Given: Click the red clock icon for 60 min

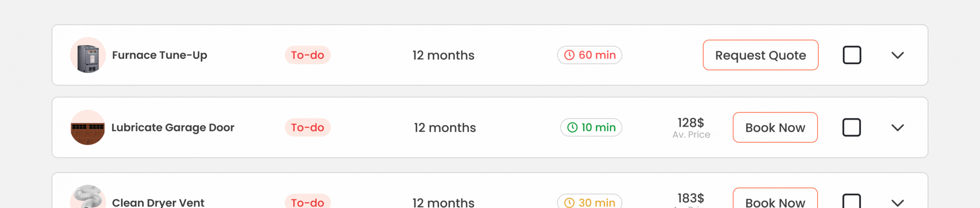Looking at the screenshot, I should pos(569,55).
